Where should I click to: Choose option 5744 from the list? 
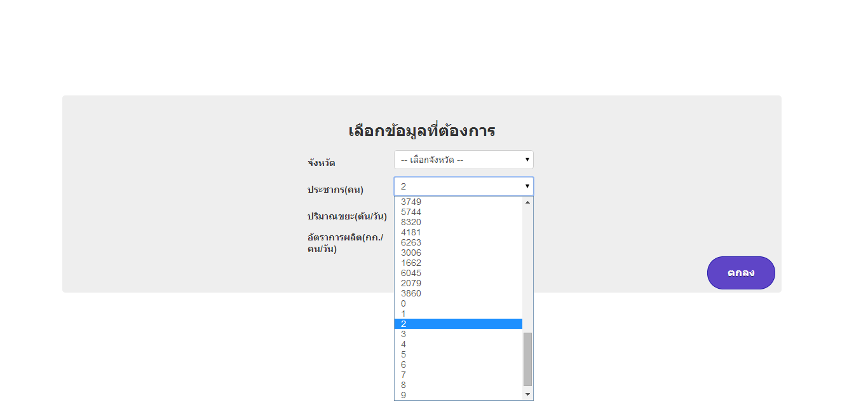[x=458, y=212]
